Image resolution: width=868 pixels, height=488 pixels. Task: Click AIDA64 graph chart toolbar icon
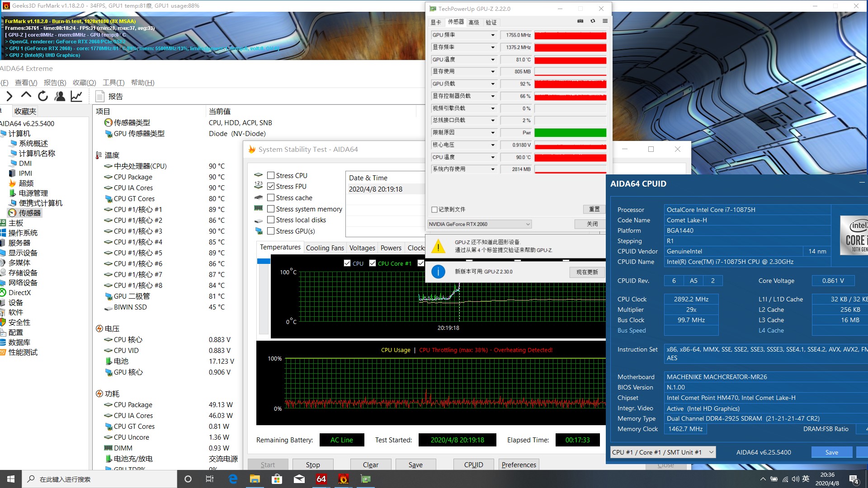(x=76, y=96)
